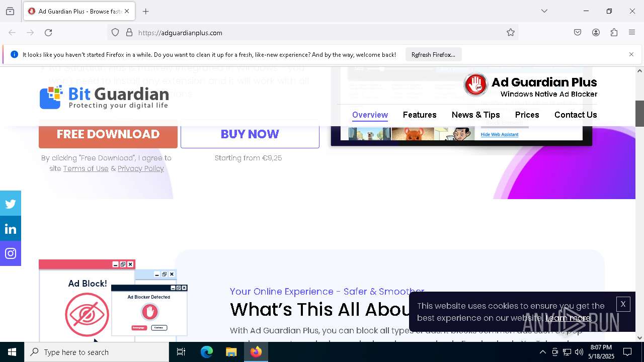The height and width of the screenshot is (362, 644).
Task: Click the page vertical scrollbar thumb
Action: click(639, 114)
